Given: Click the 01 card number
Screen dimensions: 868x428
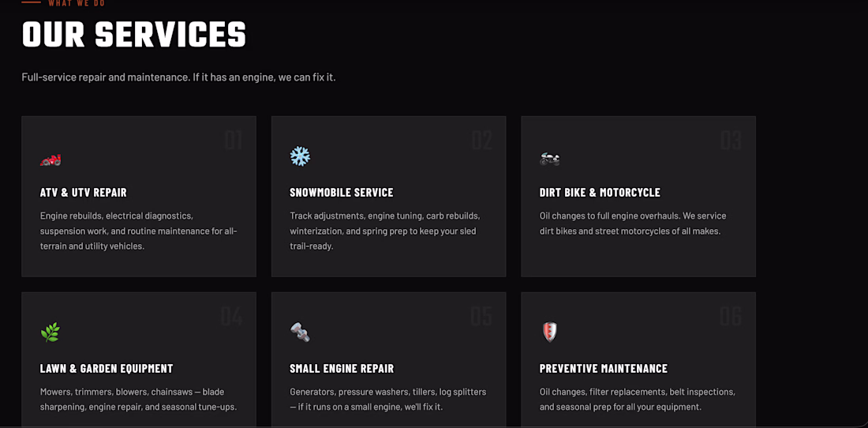Looking at the screenshot, I should (234, 141).
